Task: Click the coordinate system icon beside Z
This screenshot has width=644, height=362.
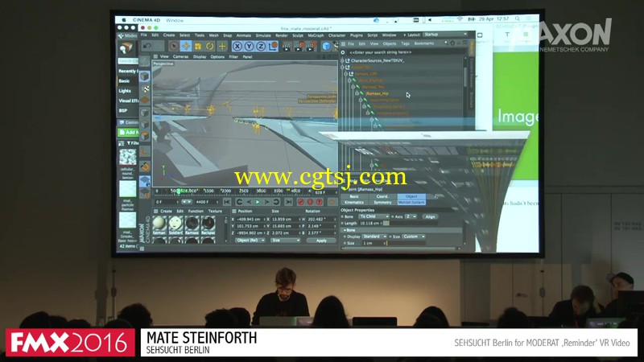Action: click(x=273, y=47)
